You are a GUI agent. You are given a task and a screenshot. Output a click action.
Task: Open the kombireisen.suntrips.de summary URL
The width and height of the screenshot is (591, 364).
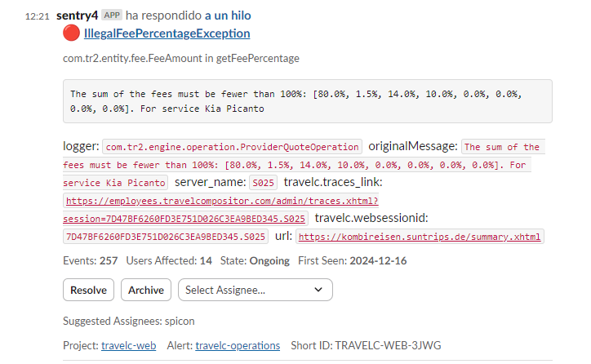(x=420, y=237)
